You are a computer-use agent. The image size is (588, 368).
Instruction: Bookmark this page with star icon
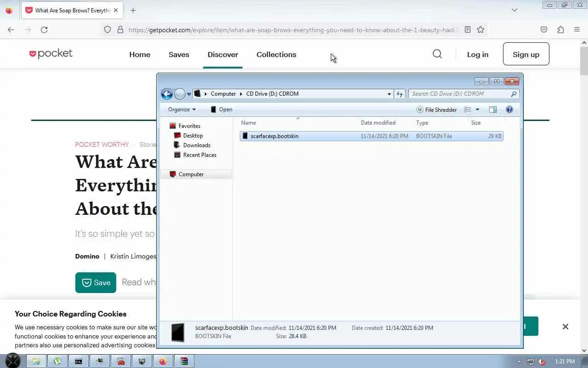(481, 30)
